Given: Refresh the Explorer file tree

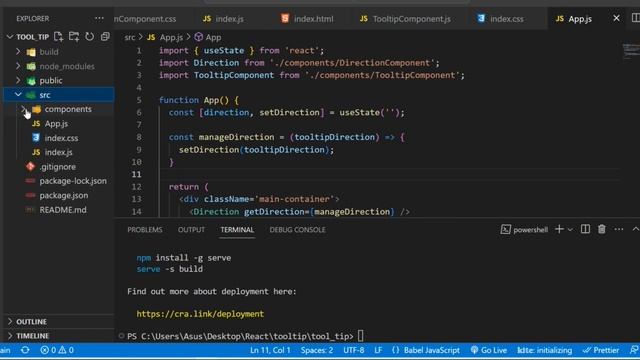Looking at the screenshot, I should click(x=89, y=37).
